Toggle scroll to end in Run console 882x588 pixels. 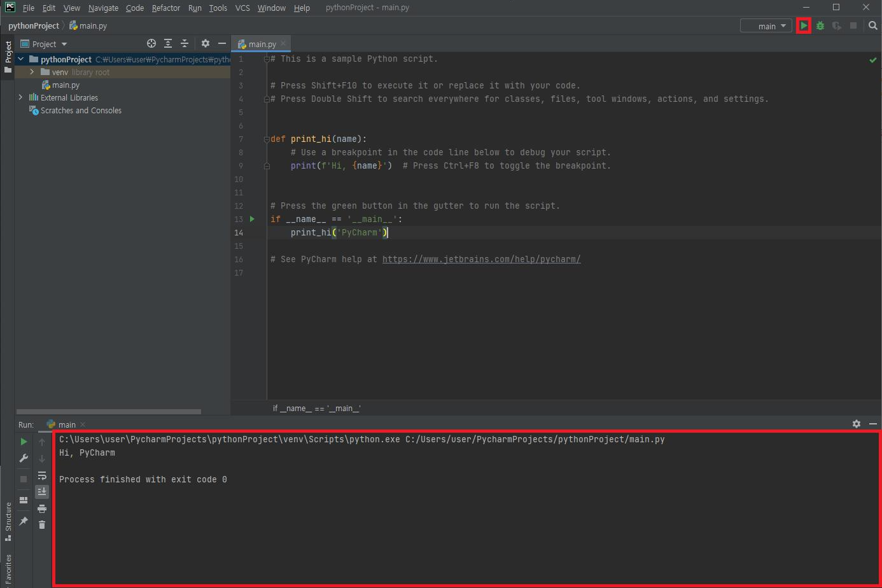point(42,491)
